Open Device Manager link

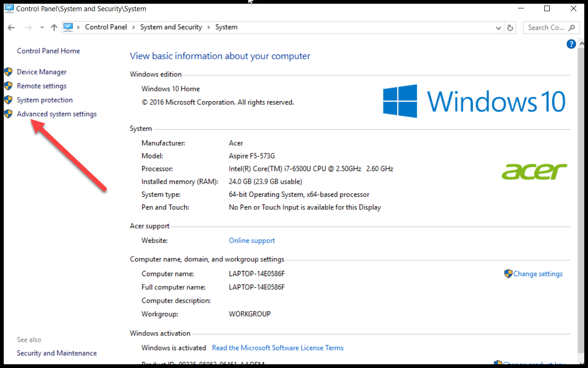(41, 72)
